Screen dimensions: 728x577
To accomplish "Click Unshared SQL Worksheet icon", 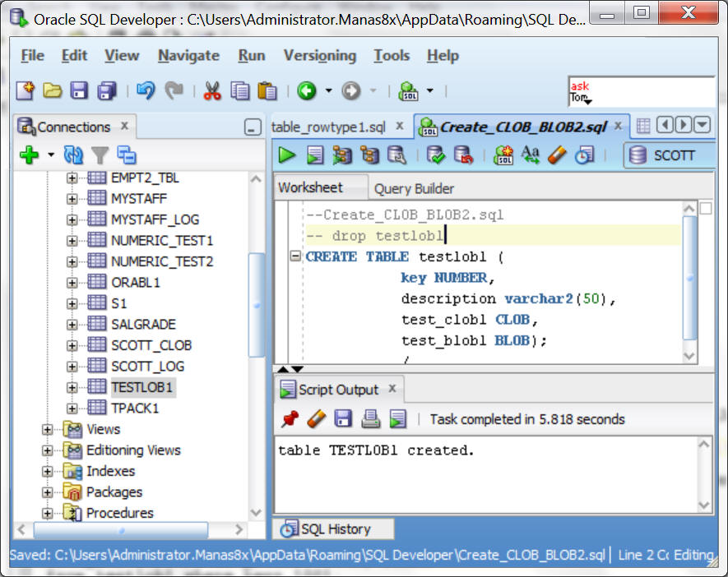I will tap(503, 155).
